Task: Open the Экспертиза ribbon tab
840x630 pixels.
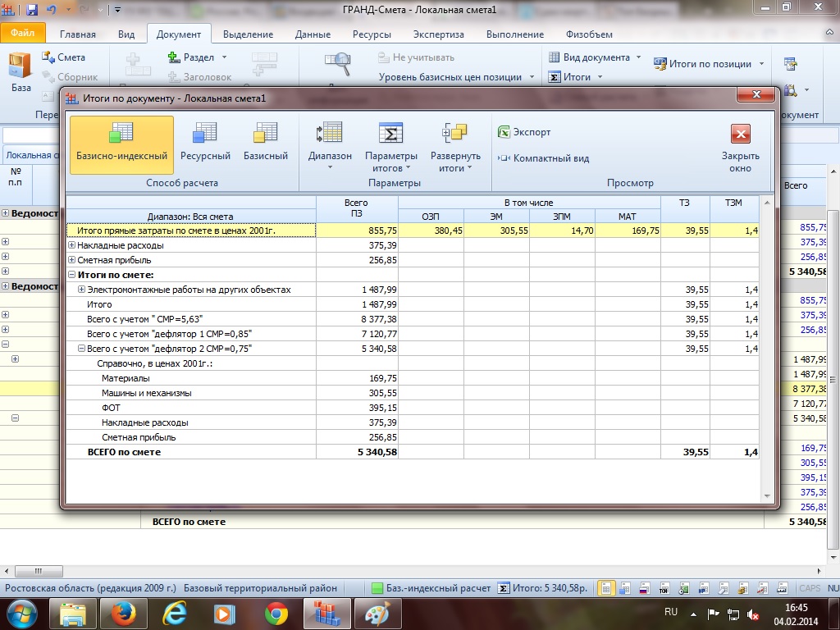Action: pyautogui.click(x=438, y=34)
